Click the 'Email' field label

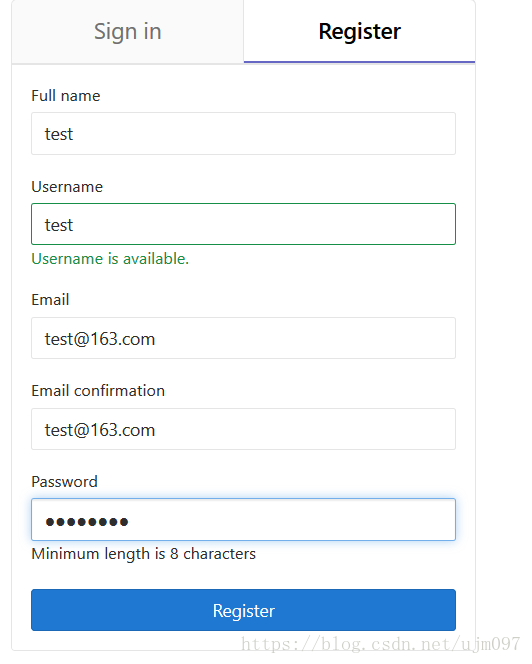[50, 300]
